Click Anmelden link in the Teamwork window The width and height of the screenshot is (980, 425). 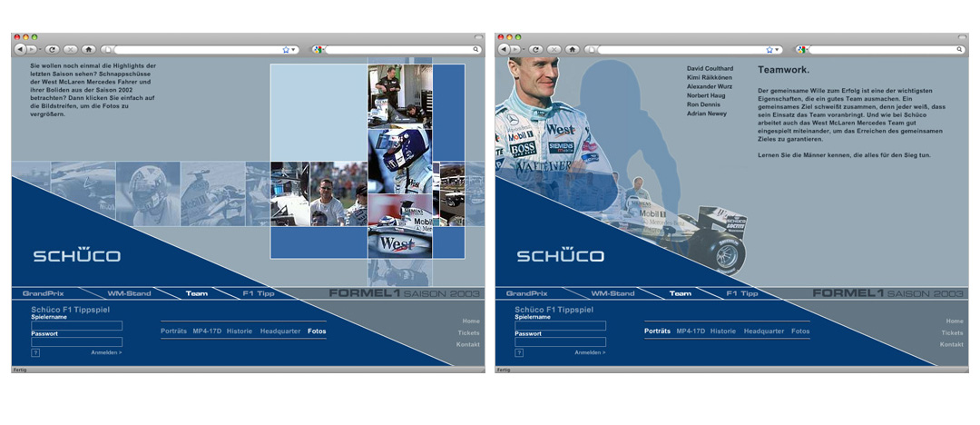point(591,353)
